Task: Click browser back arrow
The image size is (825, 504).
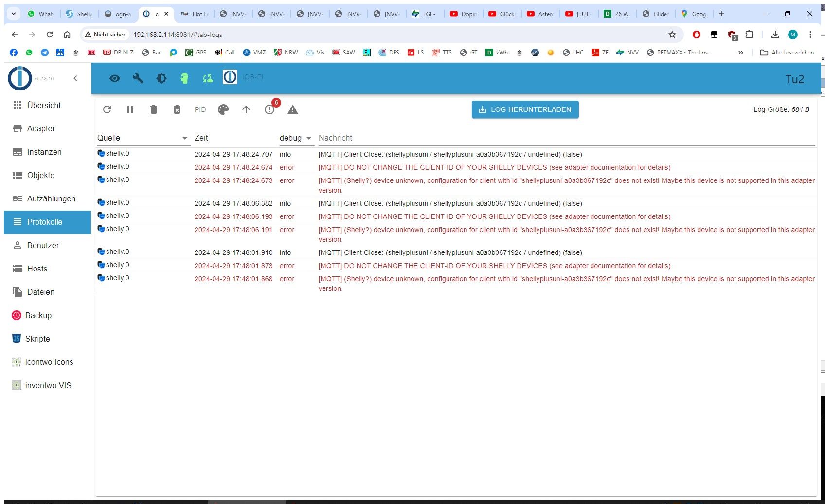Action: tap(15, 35)
